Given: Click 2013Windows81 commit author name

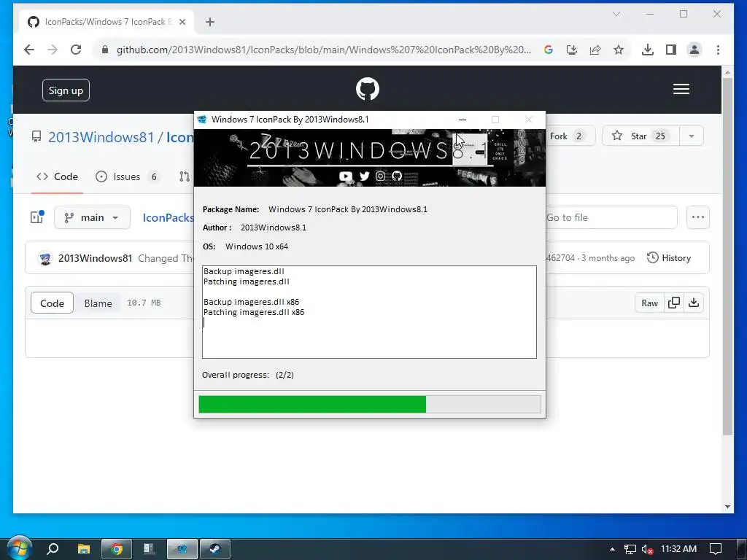Looking at the screenshot, I should coord(96,258).
